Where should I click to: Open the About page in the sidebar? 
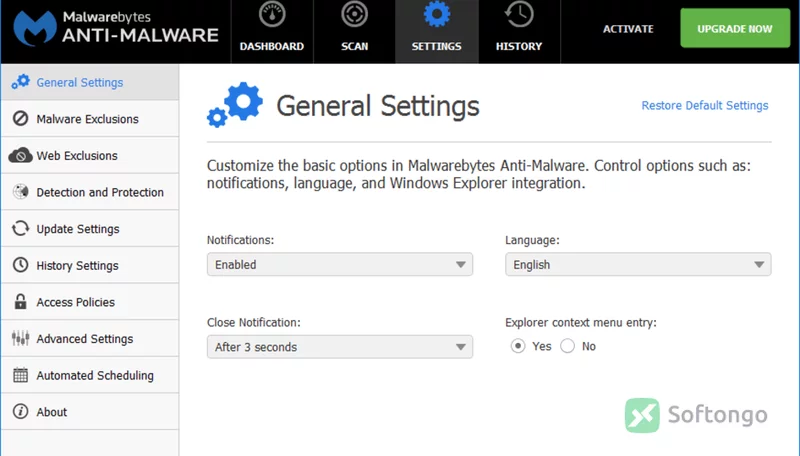point(90,412)
